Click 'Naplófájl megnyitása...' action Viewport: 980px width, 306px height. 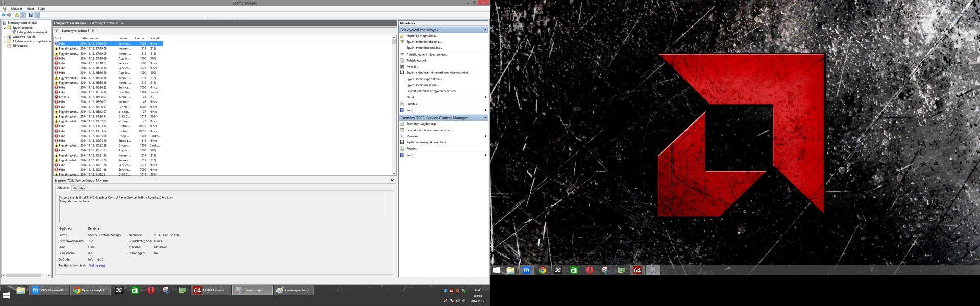point(422,36)
